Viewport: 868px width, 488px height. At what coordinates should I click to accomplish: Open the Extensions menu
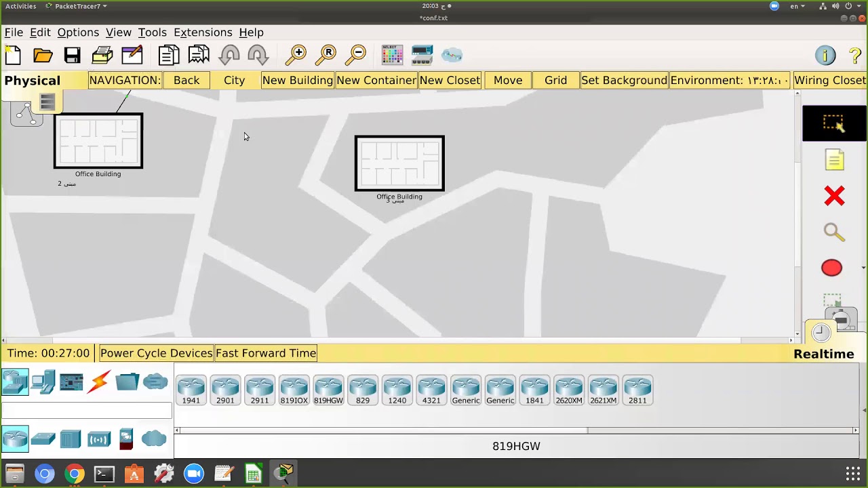[203, 33]
